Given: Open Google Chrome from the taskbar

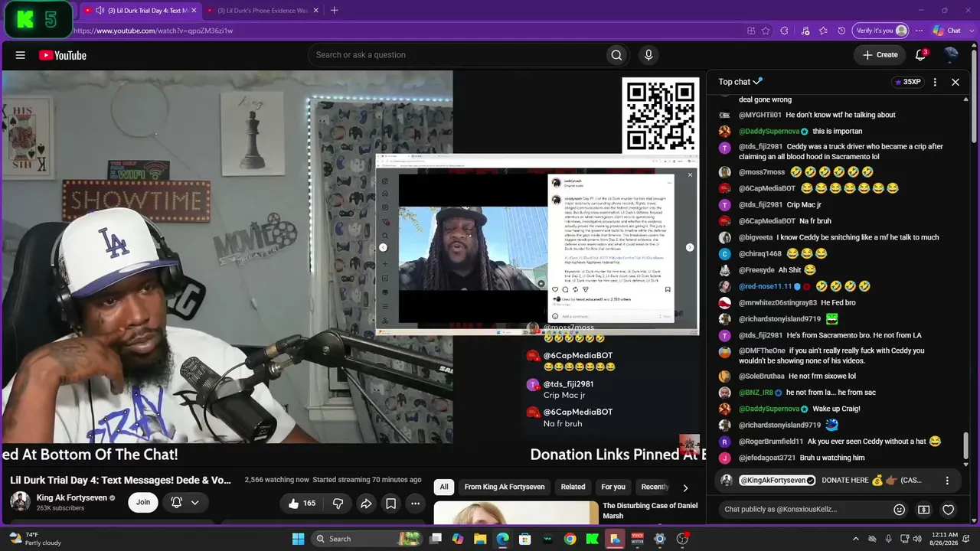Looking at the screenshot, I should pyautogui.click(x=570, y=539).
